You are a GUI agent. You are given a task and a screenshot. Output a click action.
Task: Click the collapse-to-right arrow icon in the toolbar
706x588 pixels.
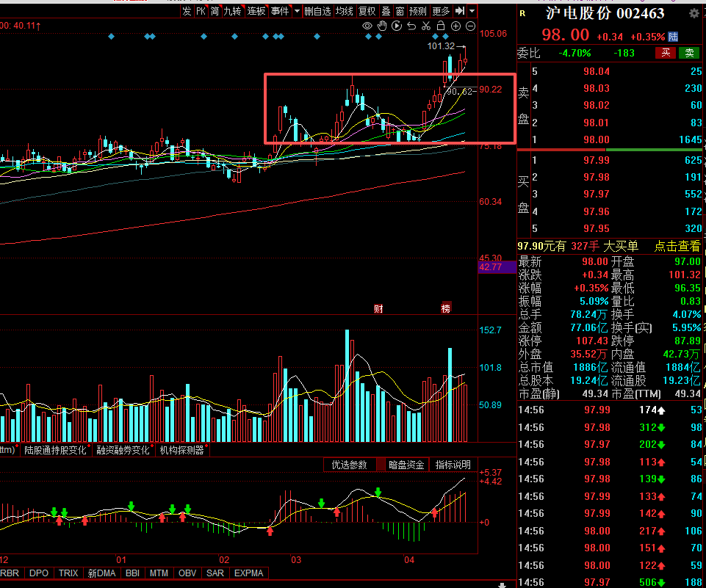click(459, 11)
